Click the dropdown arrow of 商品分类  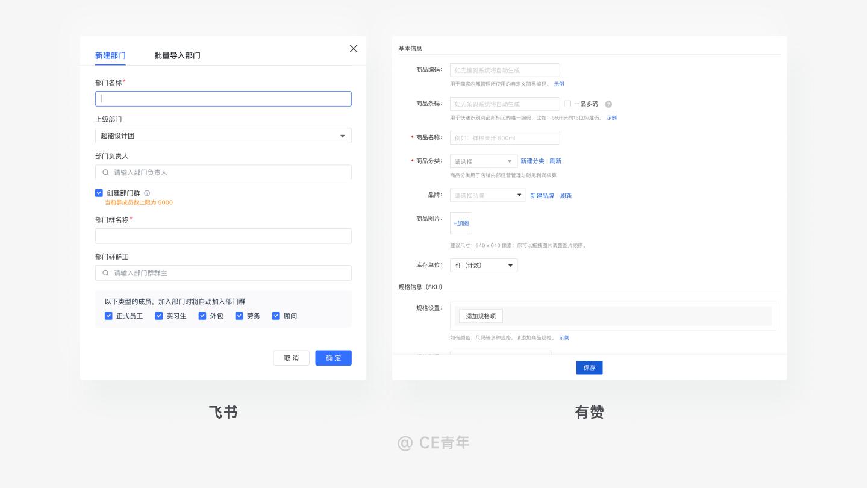[x=510, y=161]
